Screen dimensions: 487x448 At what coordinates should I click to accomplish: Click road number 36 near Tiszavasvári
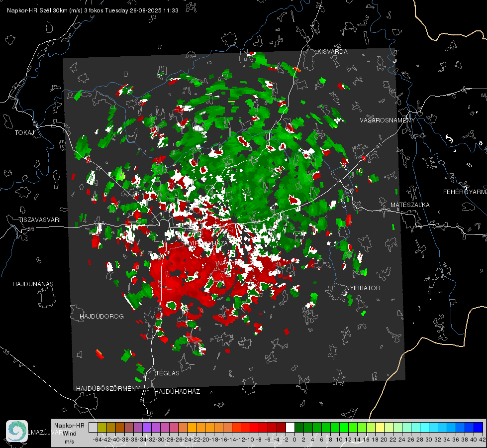coord(31,229)
